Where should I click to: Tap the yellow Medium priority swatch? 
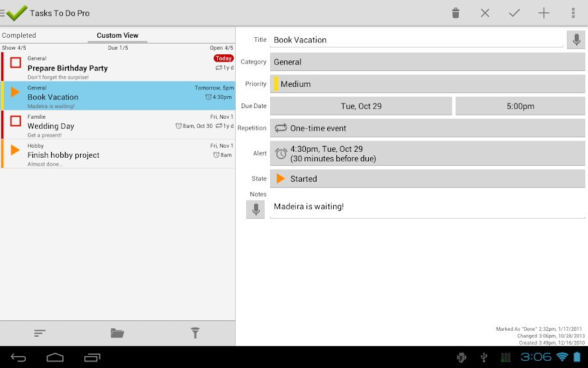pyautogui.click(x=275, y=84)
